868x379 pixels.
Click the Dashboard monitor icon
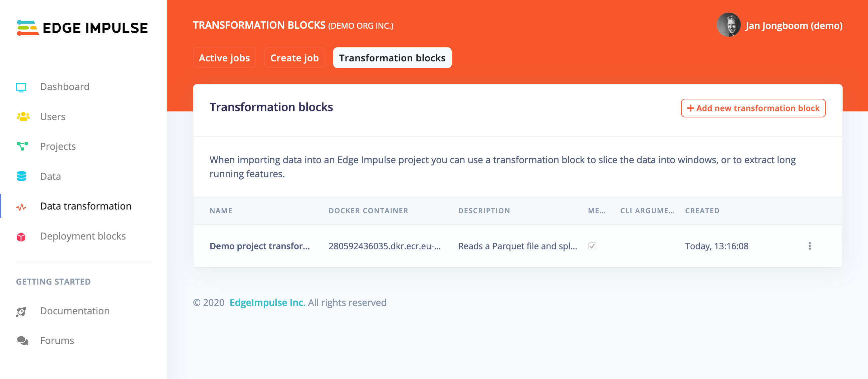coord(21,87)
